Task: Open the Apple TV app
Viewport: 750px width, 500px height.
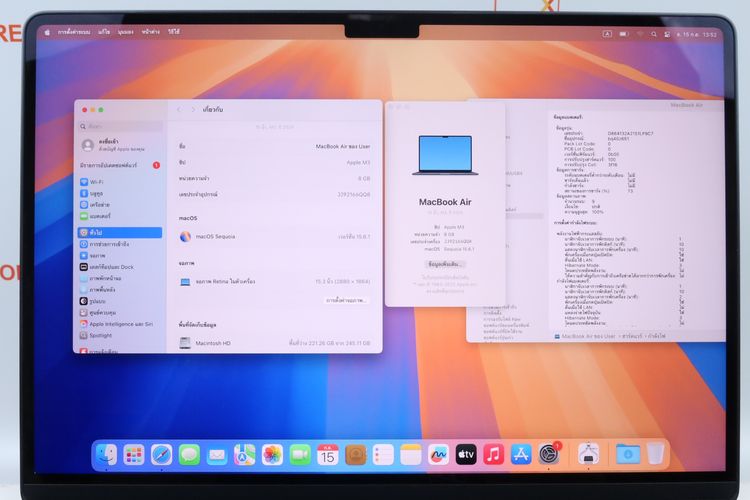Action: (x=466, y=455)
